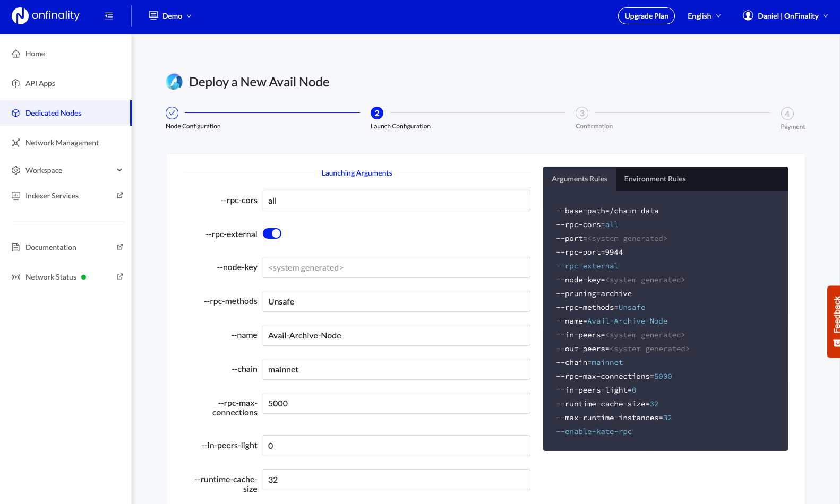Open Documentation external link icon
840x504 pixels.
pos(120,247)
